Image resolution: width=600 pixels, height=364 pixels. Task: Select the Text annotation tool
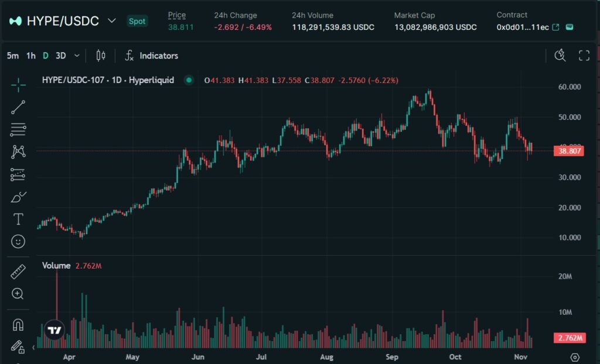click(18, 219)
